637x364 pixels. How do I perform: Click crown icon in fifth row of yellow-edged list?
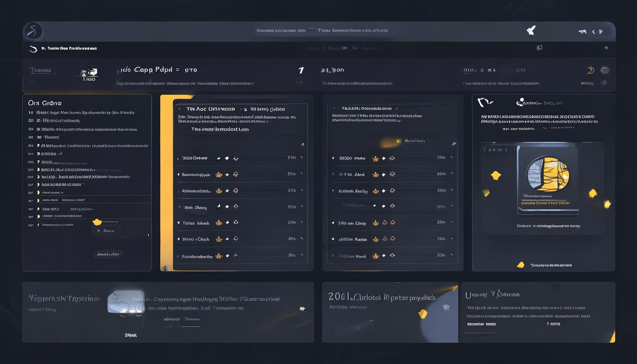218,223
